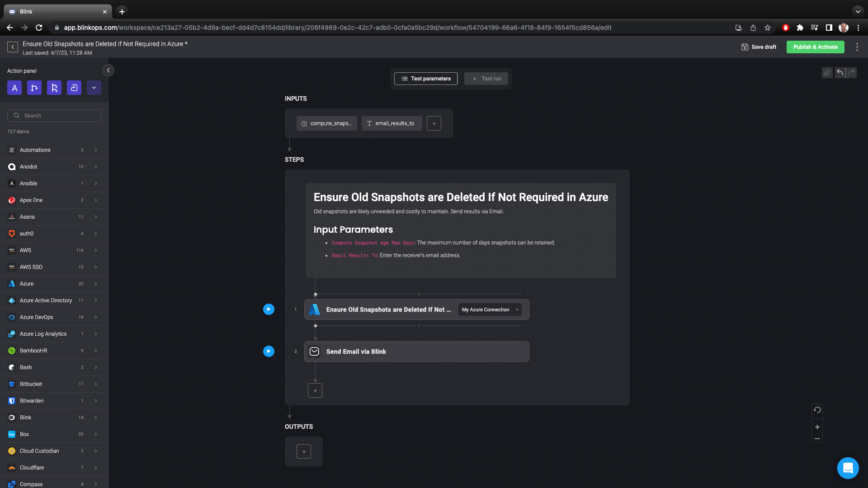Click the eraser tool above the canvas
Screen dimensions: 868x488
827,73
